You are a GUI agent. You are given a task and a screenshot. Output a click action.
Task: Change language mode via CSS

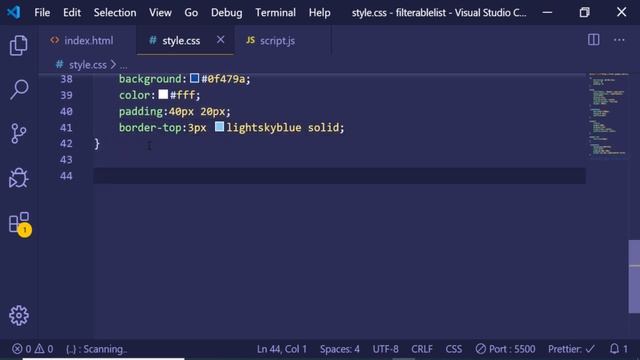453,349
